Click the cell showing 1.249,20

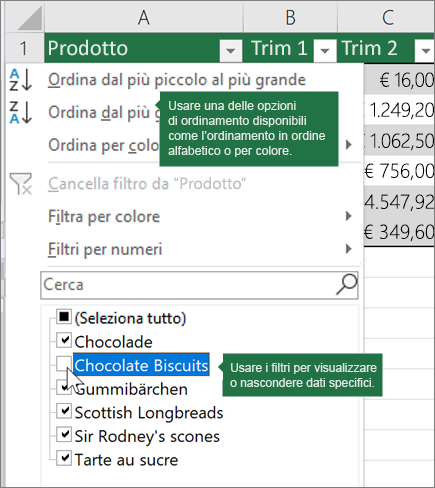coord(399,110)
